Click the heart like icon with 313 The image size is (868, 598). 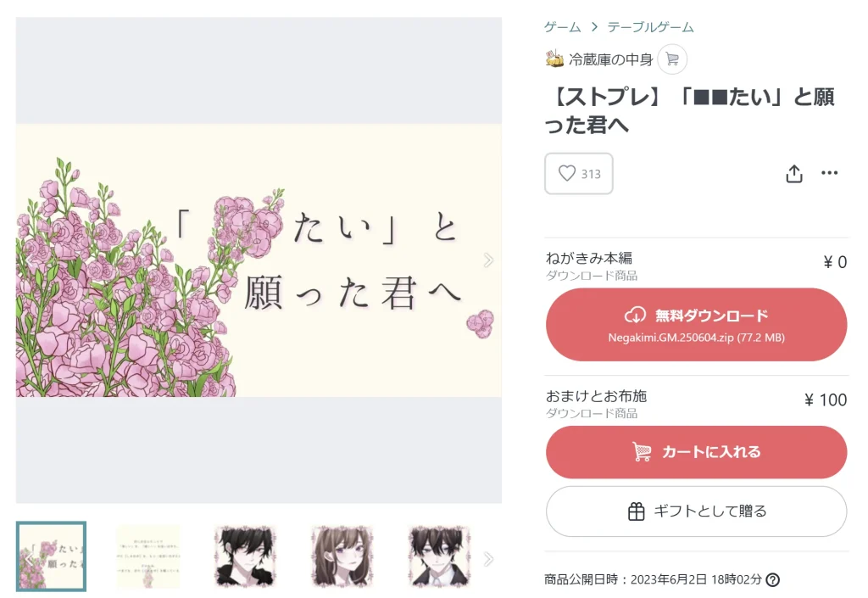pos(578,174)
